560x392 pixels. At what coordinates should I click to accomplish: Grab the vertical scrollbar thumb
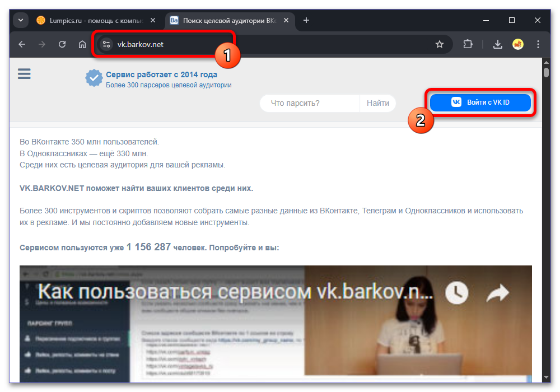[x=546, y=72]
